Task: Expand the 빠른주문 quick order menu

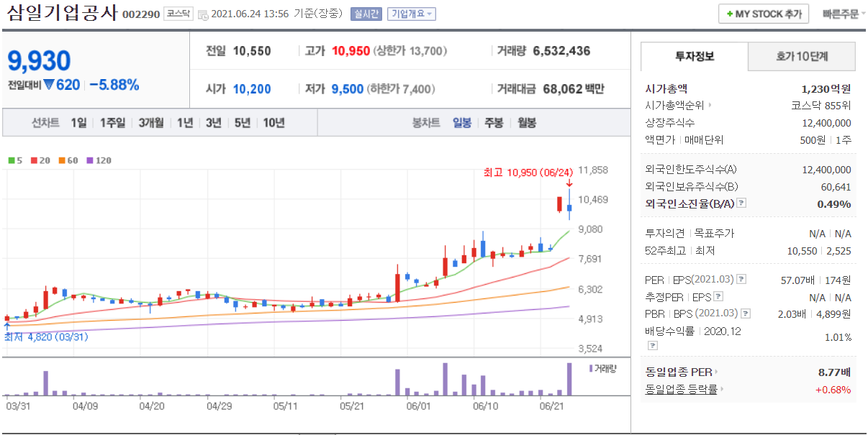Action: [844, 14]
